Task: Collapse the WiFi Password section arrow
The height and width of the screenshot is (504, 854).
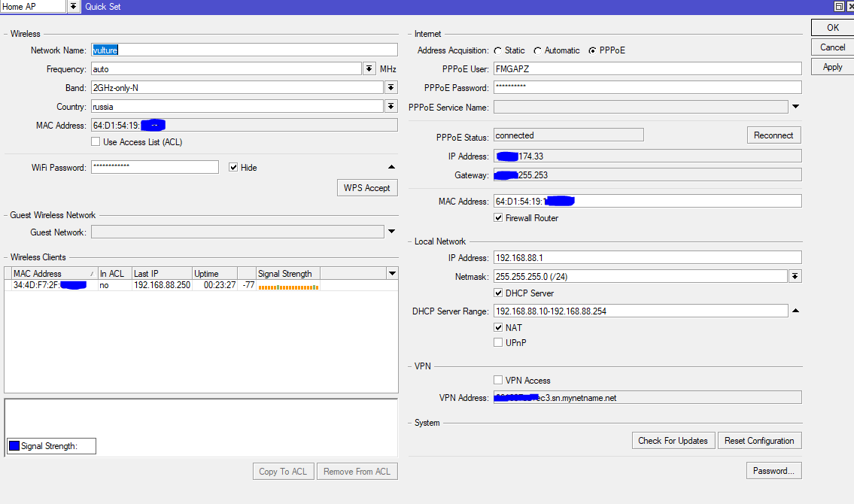Action: 391,167
